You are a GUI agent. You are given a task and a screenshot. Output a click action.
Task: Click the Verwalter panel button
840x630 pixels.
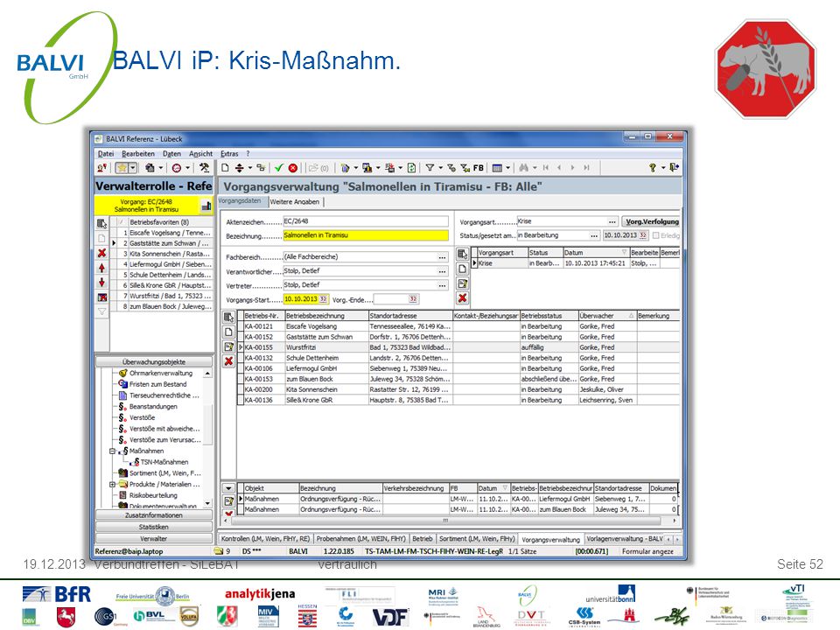154,539
